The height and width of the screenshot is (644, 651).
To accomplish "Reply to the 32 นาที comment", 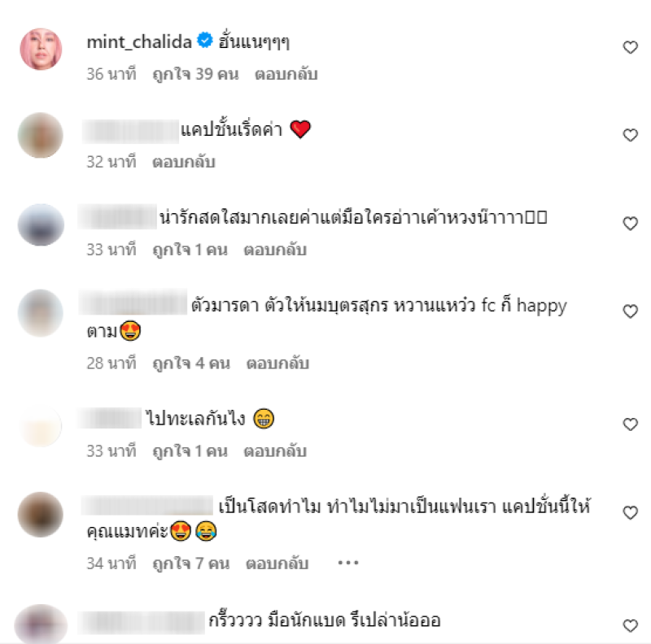I will click(184, 162).
